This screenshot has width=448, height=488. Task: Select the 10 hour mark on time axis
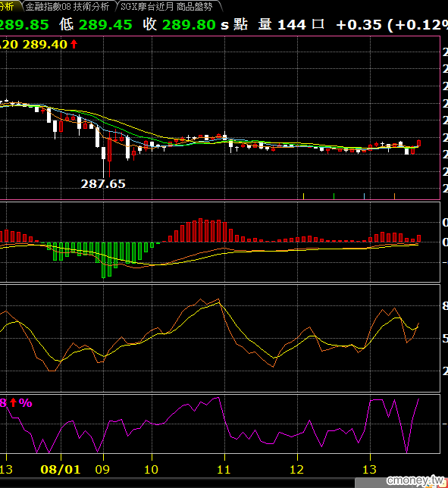(x=151, y=469)
